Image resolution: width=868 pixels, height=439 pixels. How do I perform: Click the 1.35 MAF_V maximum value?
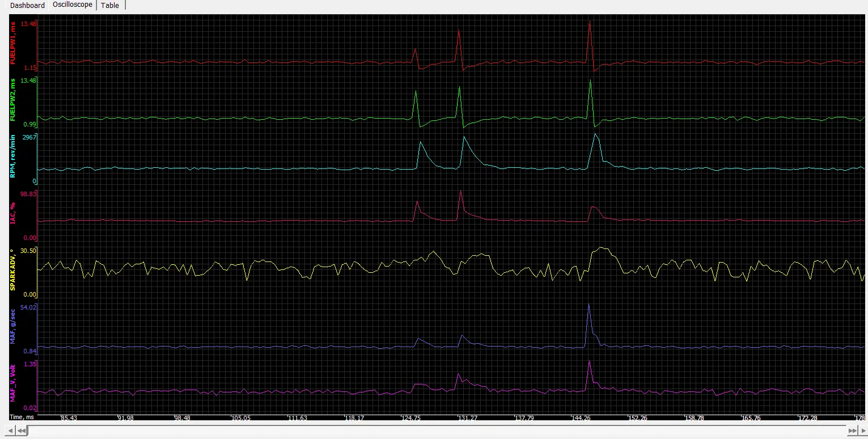30,364
